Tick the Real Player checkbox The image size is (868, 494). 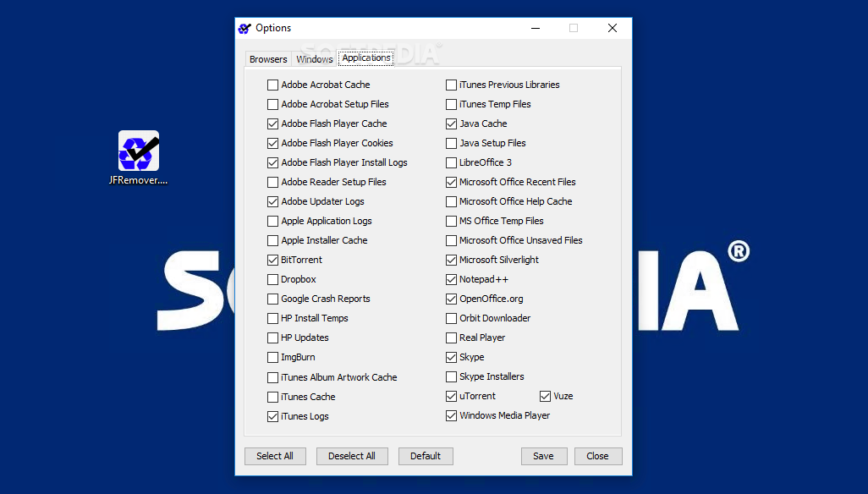point(451,338)
